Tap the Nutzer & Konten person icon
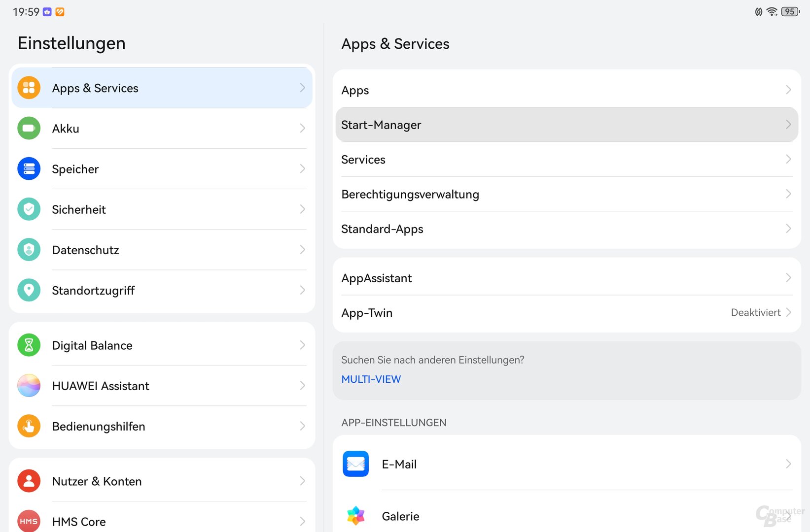Screen dimensions: 810x532 coord(29,481)
